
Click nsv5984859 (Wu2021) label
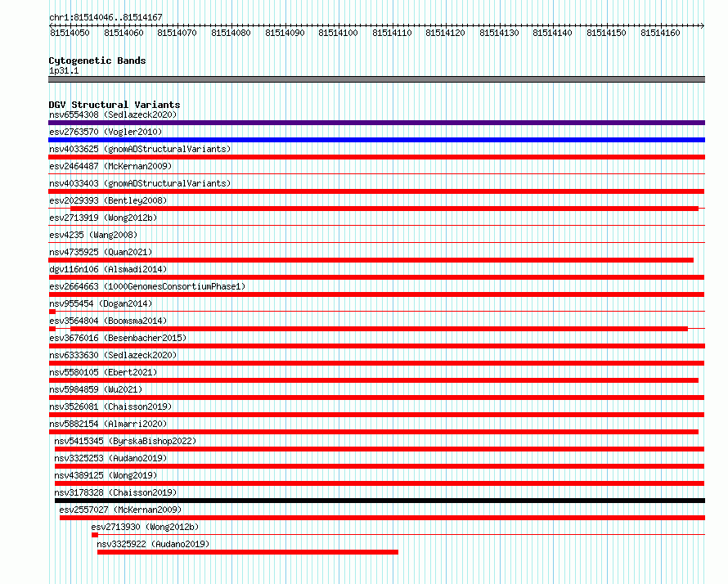96,389
